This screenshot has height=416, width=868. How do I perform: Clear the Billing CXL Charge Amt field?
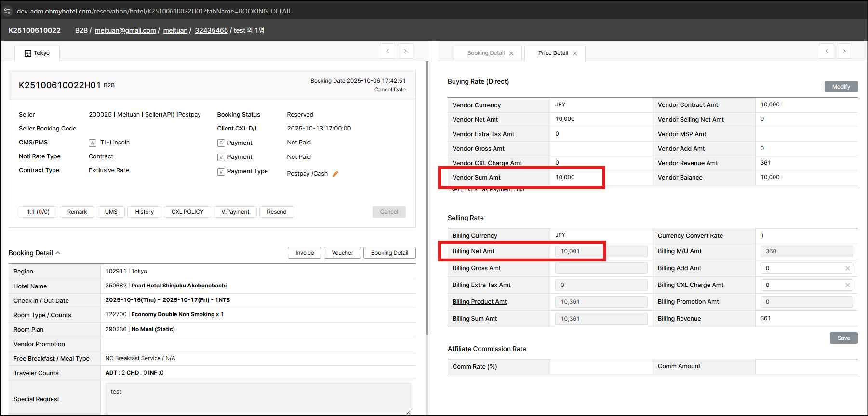[x=847, y=285]
